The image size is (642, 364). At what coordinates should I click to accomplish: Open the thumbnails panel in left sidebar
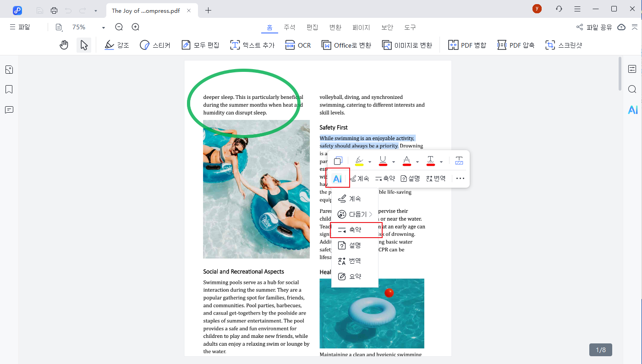point(9,70)
